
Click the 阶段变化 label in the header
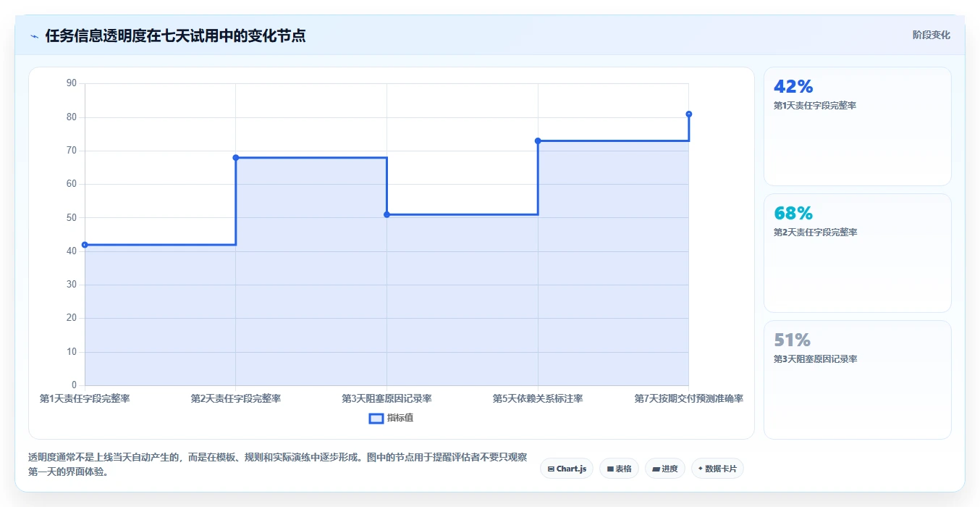[931, 35]
